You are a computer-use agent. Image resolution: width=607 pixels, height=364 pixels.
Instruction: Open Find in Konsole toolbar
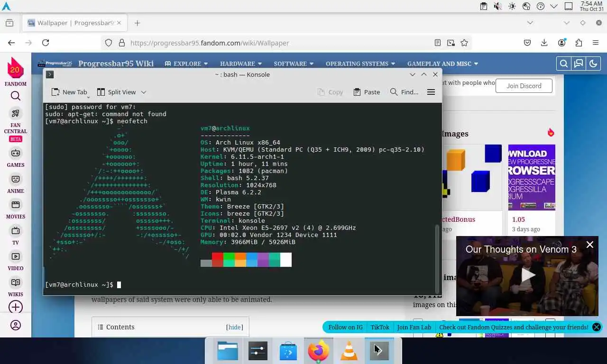point(404,92)
